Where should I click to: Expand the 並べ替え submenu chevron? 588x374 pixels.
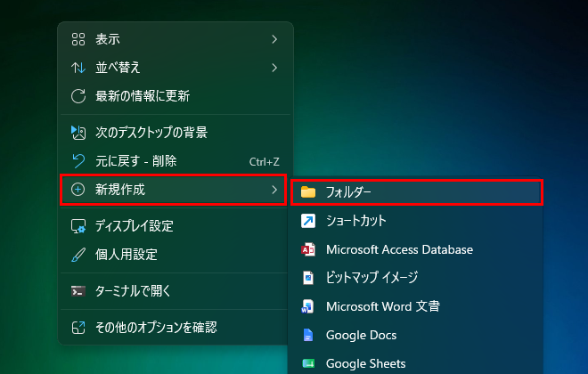274,68
